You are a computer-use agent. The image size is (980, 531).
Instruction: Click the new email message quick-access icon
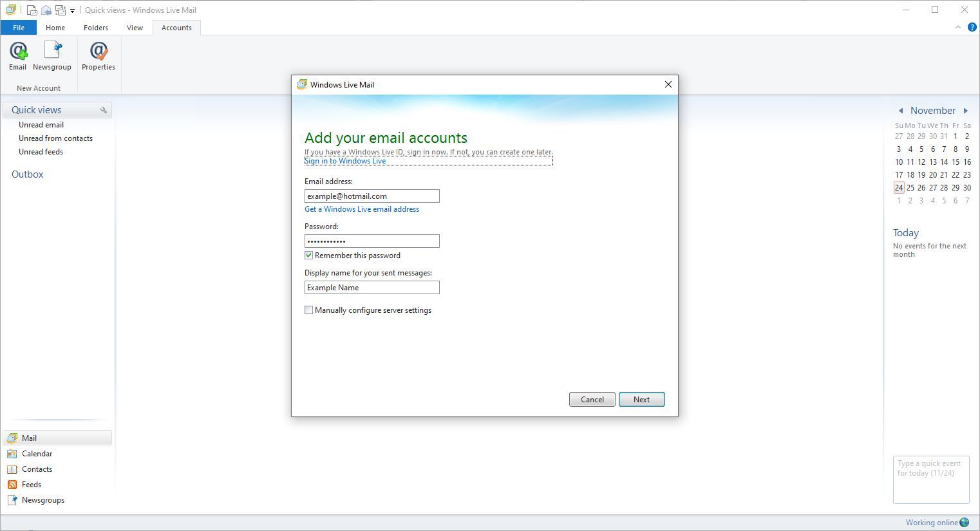(32, 10)
